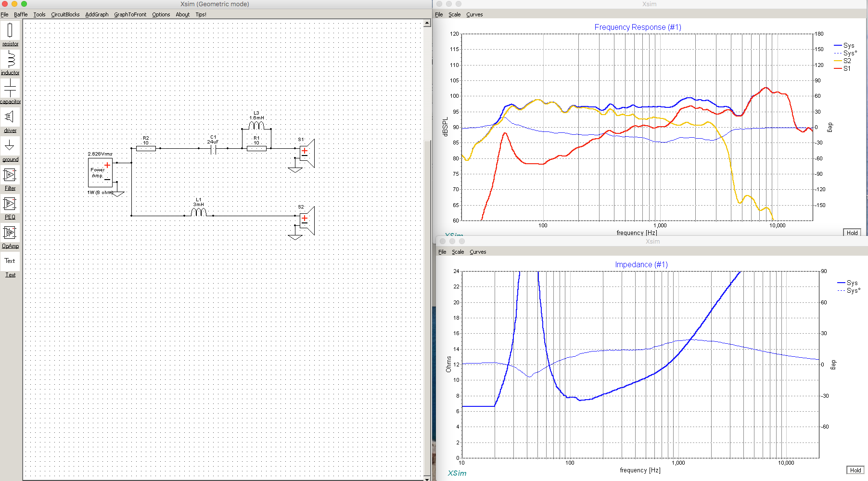The image size is (868, 481).
Task: Select capacitor C1 24uF in schematic
Action: point(213,150)
